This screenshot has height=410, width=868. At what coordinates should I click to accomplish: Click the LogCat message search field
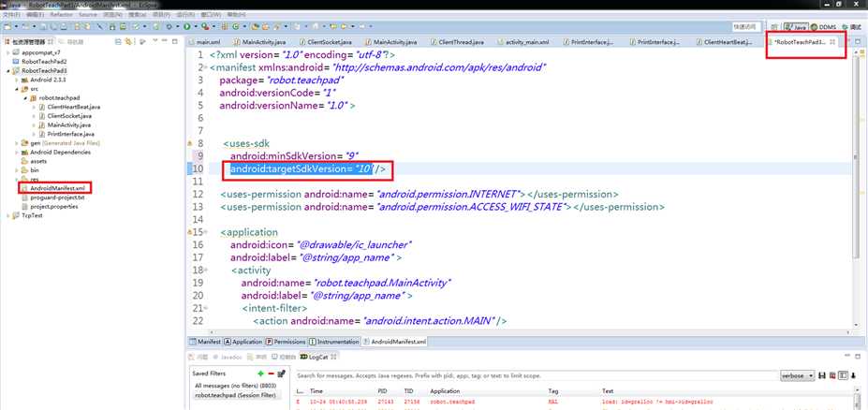pos(536,375)
